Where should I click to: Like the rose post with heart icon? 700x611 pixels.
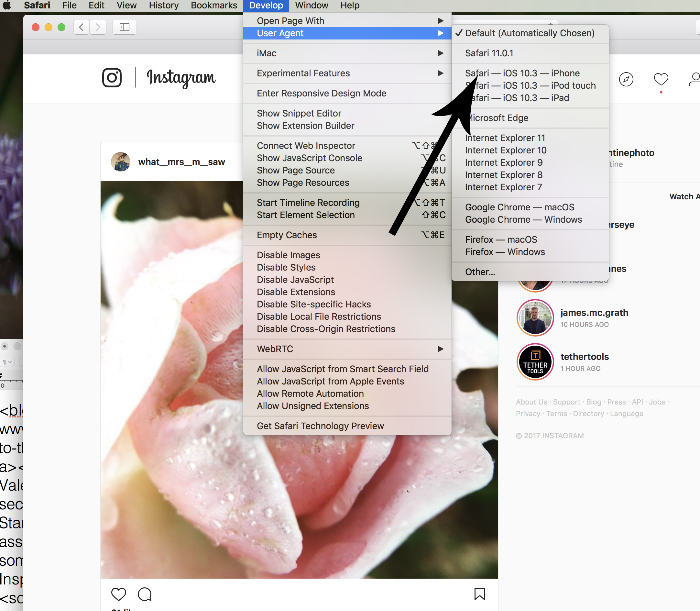[119, 594]
